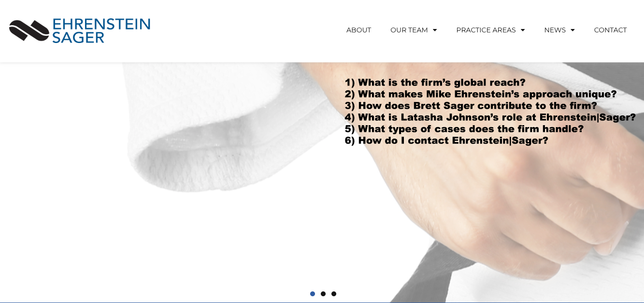Switch to the second slide dot
644x303 pixels.
[323, 294]
